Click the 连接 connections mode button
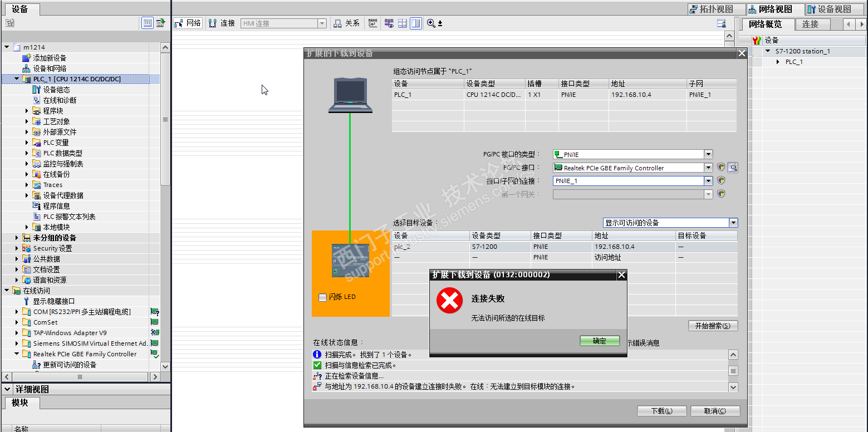The height and width of the screenshot is (432, 868). click(x=222, y=23)
